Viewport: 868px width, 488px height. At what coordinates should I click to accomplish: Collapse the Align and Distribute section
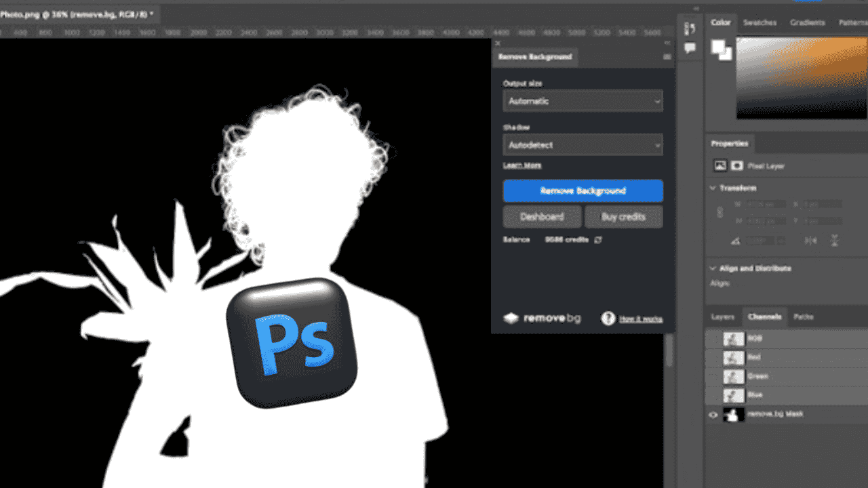(713, 268)
